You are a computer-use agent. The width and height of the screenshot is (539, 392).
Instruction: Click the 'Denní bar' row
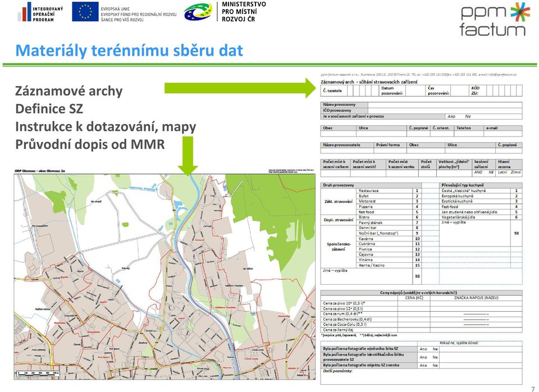tap(389, 227)
